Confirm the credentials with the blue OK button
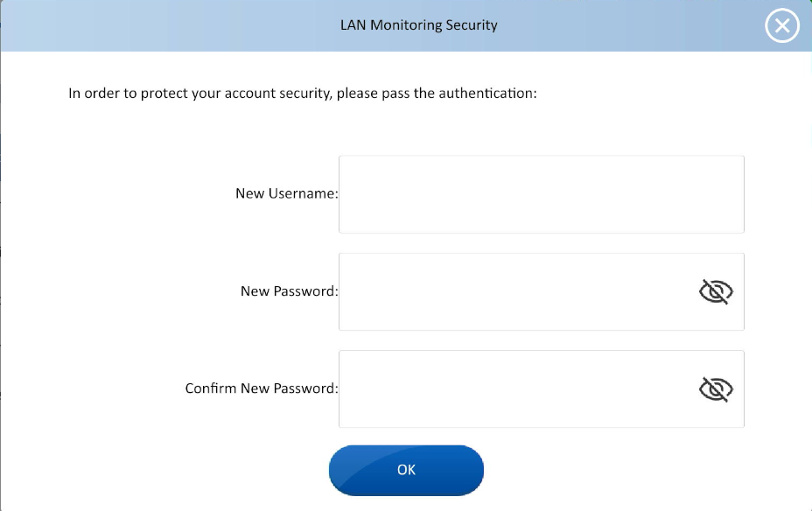The height and width of the screenshot is (511, 812). coord(406,470)
